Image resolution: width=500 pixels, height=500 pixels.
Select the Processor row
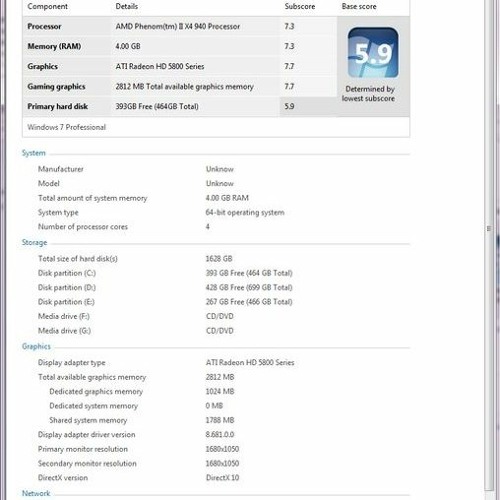(x=180, y=26)
